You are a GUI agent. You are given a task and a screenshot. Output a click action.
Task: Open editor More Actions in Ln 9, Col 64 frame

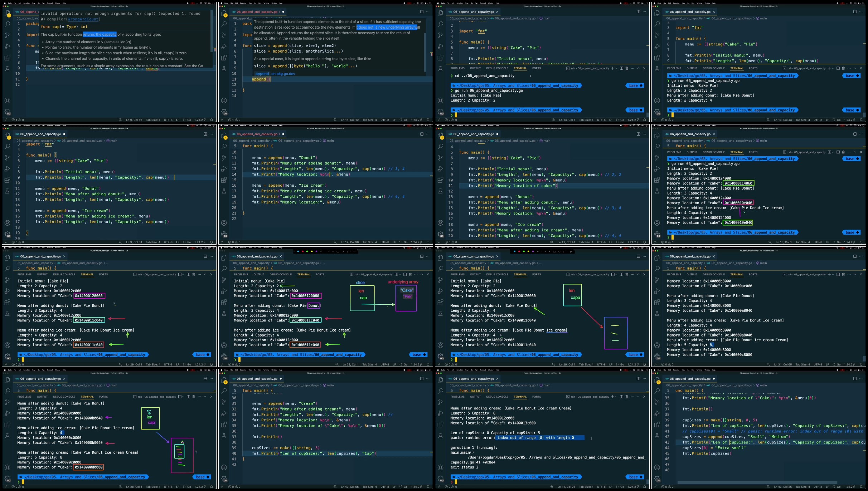point(211,134)
